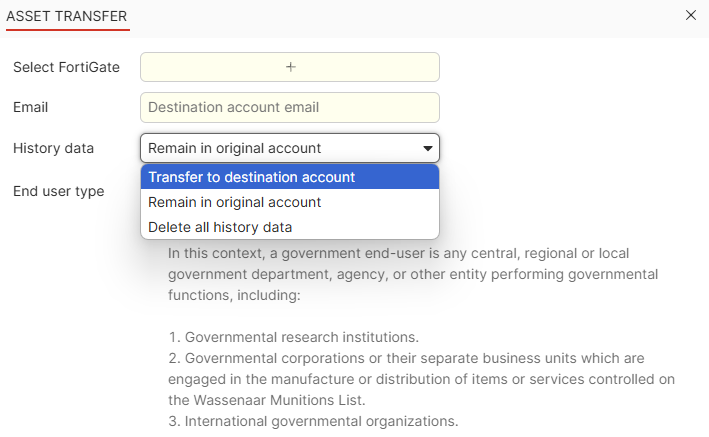
Task: Click the plus icon in Select FortiGate field
Action: 290,67
